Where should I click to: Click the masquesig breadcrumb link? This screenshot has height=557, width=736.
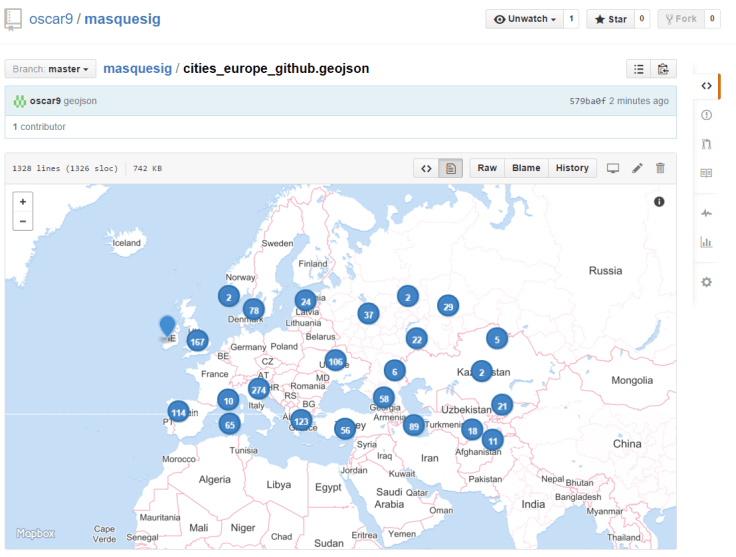click(138, 69)
